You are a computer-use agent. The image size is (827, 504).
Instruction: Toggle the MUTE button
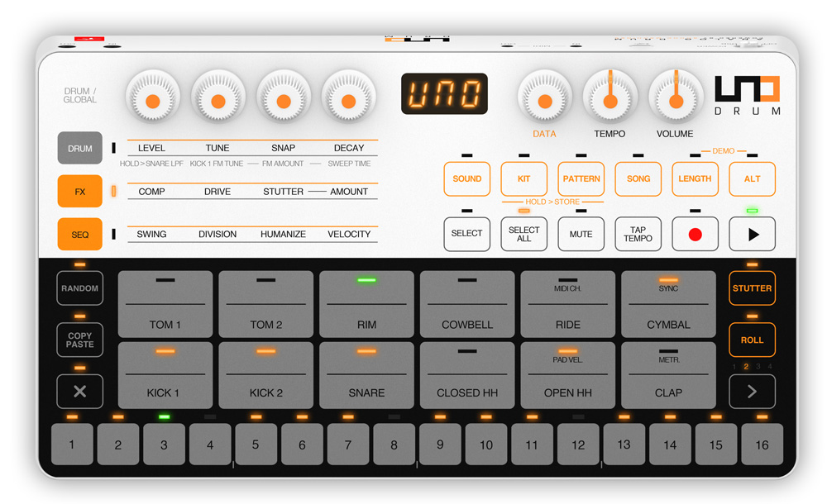point(581,234)
